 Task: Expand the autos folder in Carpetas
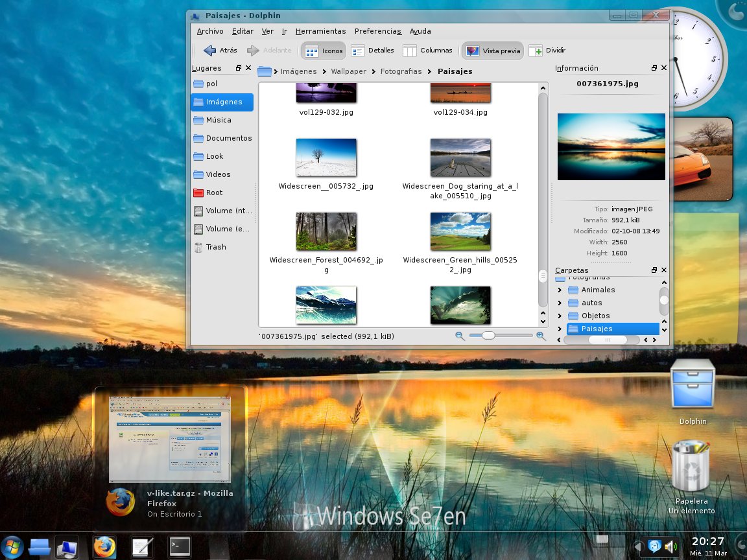560,303
